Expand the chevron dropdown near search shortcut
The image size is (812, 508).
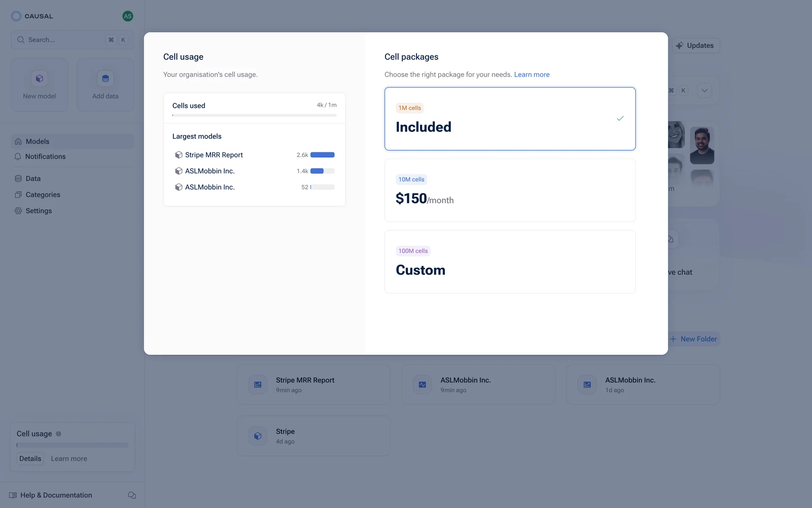(704, 91)
